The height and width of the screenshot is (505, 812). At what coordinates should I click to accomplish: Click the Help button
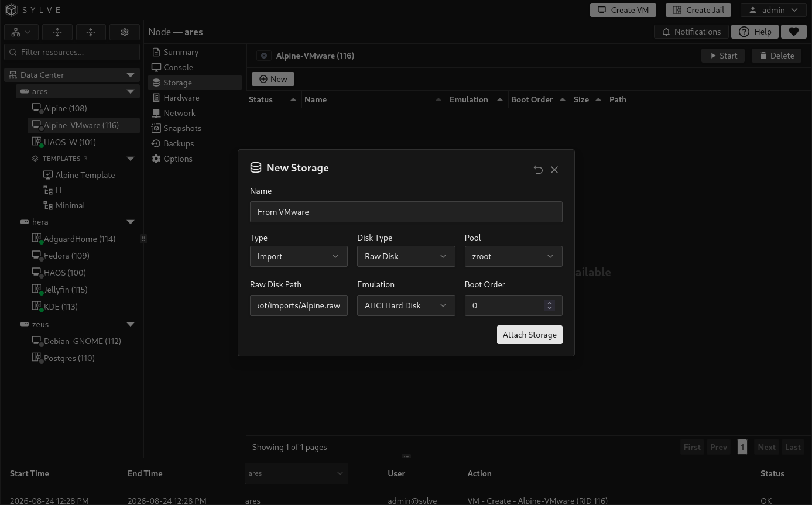point(755,32)
